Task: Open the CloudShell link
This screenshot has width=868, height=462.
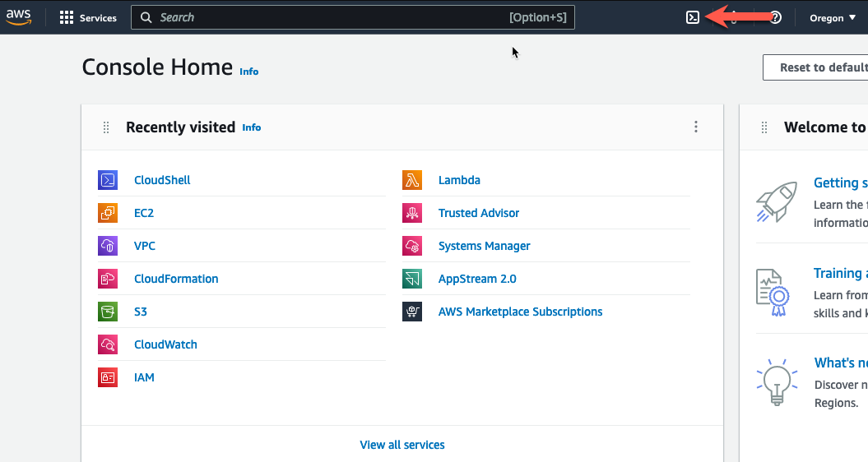Action: coord(162,180)
